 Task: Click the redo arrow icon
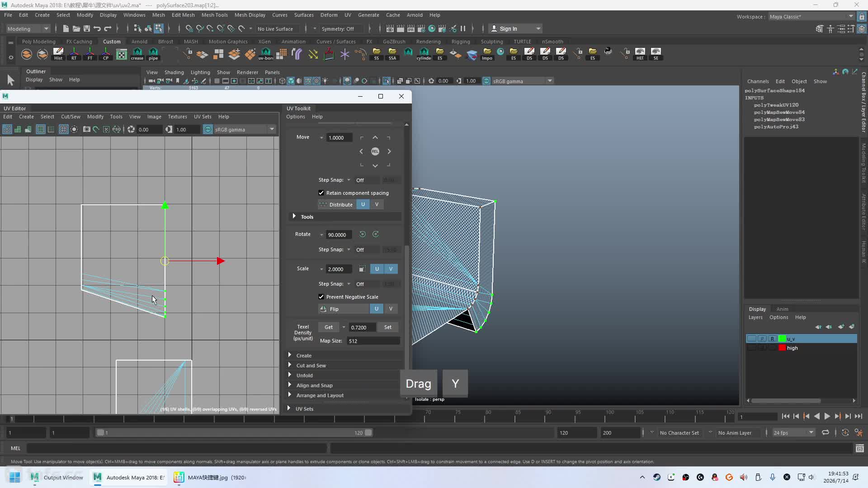(108, 28)
